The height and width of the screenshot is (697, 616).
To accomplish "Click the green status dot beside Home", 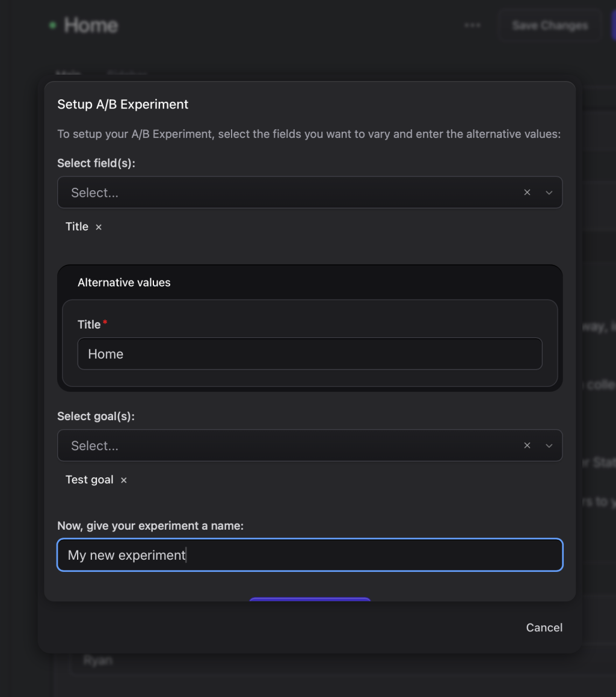I will 52,25.
